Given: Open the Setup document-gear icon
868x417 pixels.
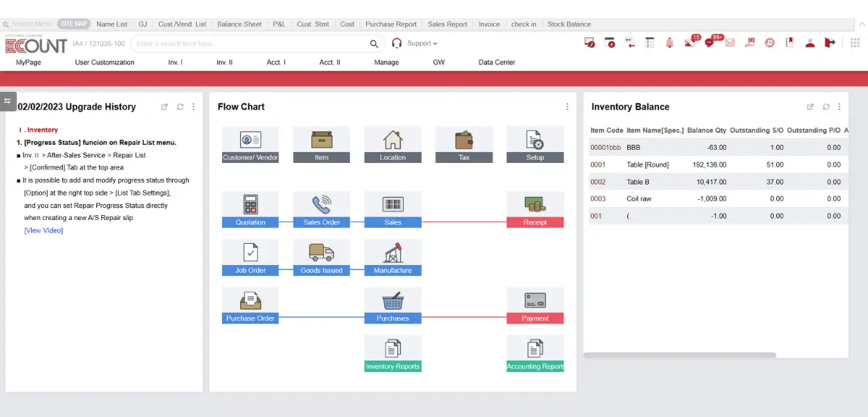Looking at the screenshot, I should coord(535,145).
